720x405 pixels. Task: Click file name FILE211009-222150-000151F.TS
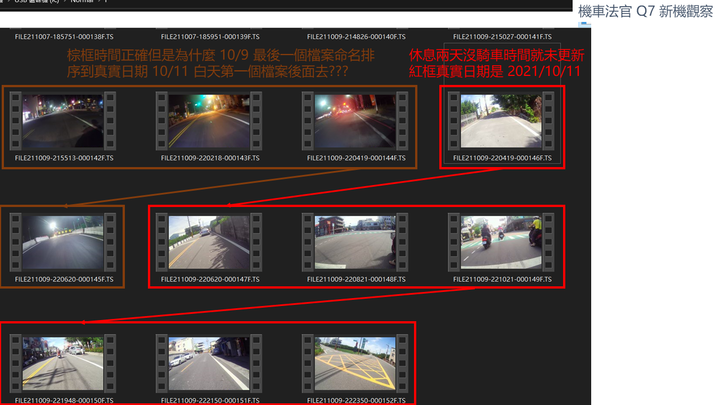point(210,400)
